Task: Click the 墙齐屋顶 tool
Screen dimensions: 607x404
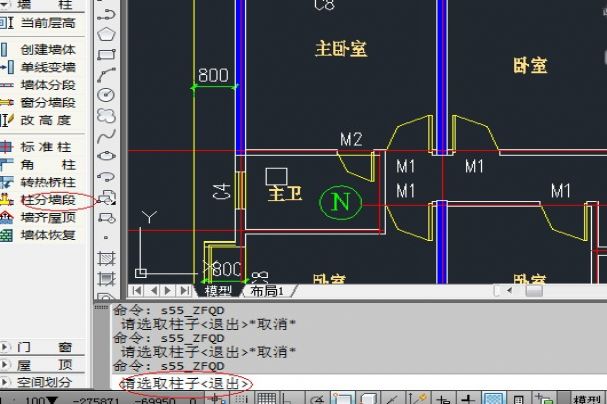Action: [47, 217]
